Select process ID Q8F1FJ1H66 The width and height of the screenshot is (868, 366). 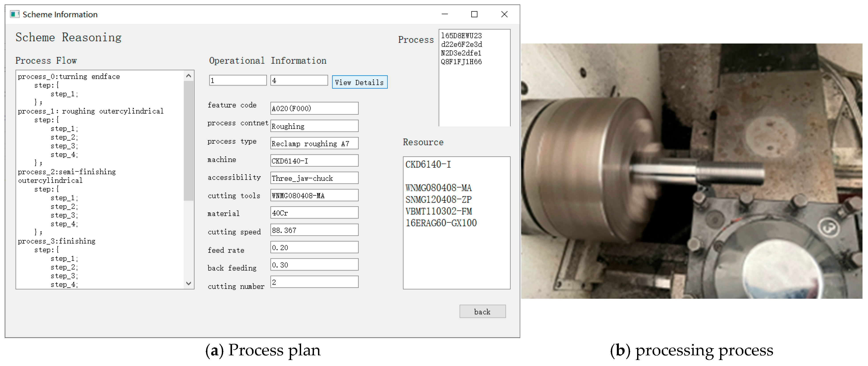[x=461, y=62]
